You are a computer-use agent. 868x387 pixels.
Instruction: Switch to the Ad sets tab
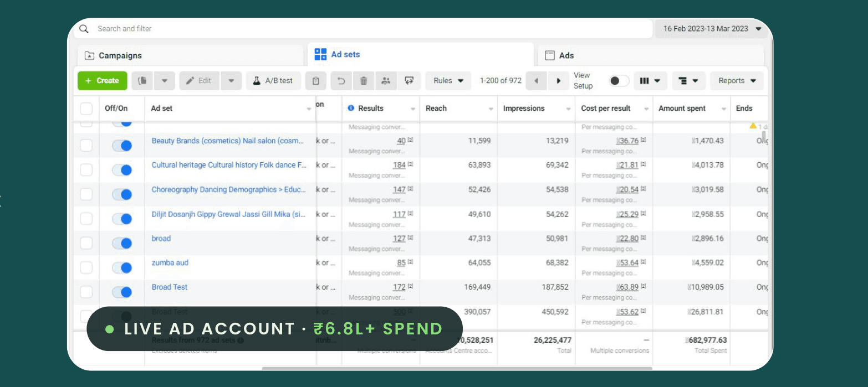click(x=421, y=54)
